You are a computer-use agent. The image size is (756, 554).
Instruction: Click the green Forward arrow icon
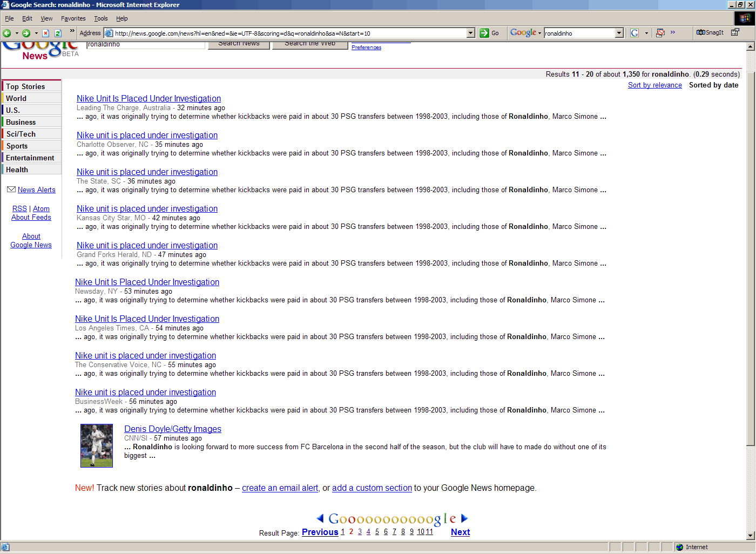pyautogui.click(x=26, y=33)
